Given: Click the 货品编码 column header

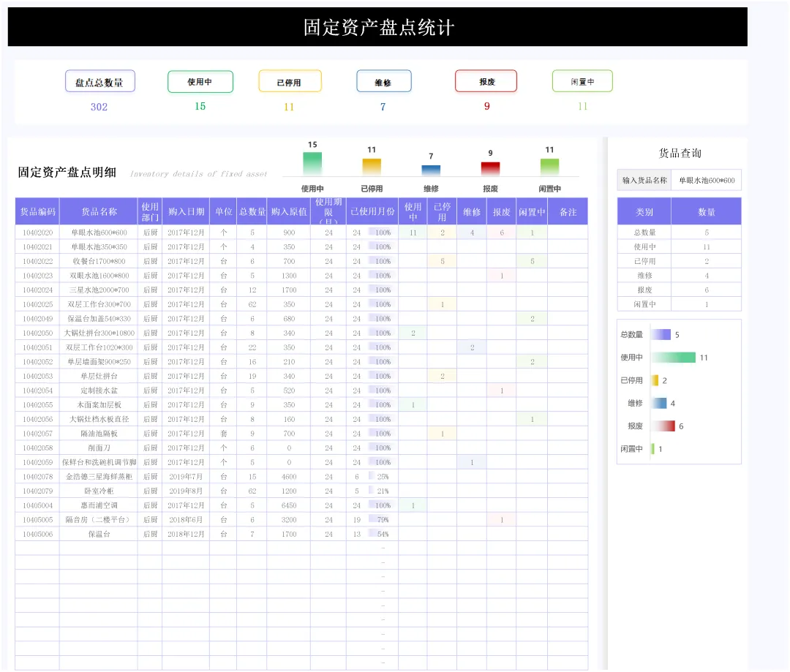Looking at the screenshot, I should click(38, 211).
